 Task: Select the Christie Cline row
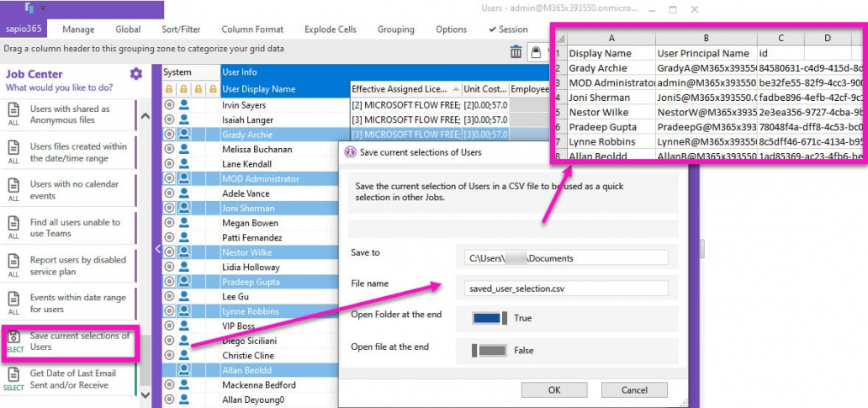(250, 355)
